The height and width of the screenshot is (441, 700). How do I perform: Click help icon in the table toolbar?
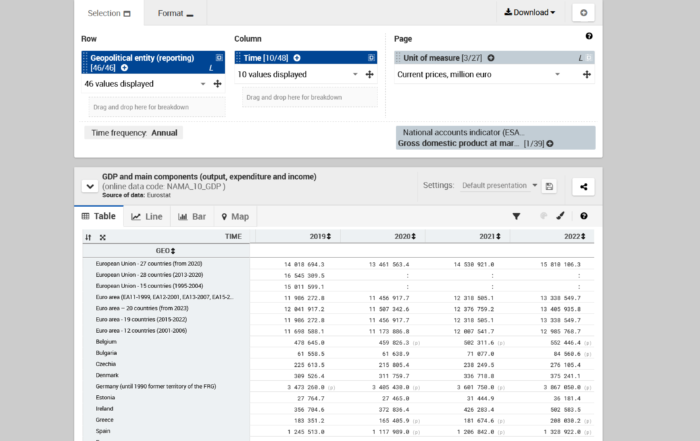click(x=583, y=216)
